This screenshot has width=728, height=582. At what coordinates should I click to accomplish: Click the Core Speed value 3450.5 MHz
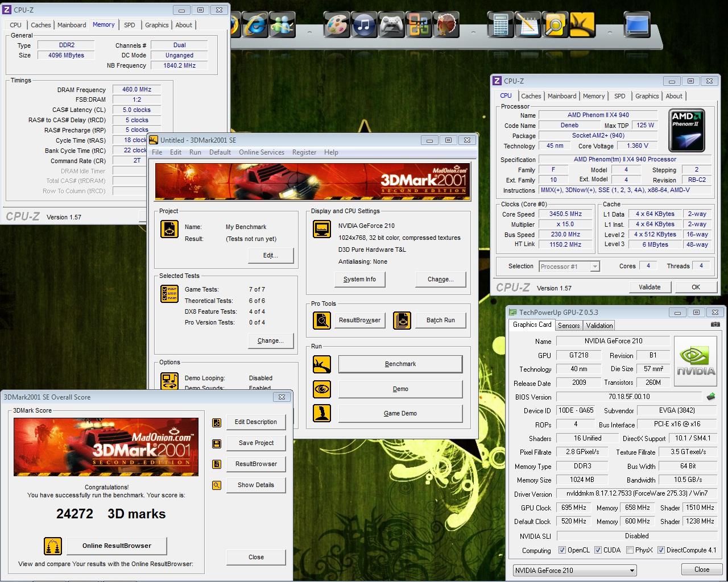565,214
